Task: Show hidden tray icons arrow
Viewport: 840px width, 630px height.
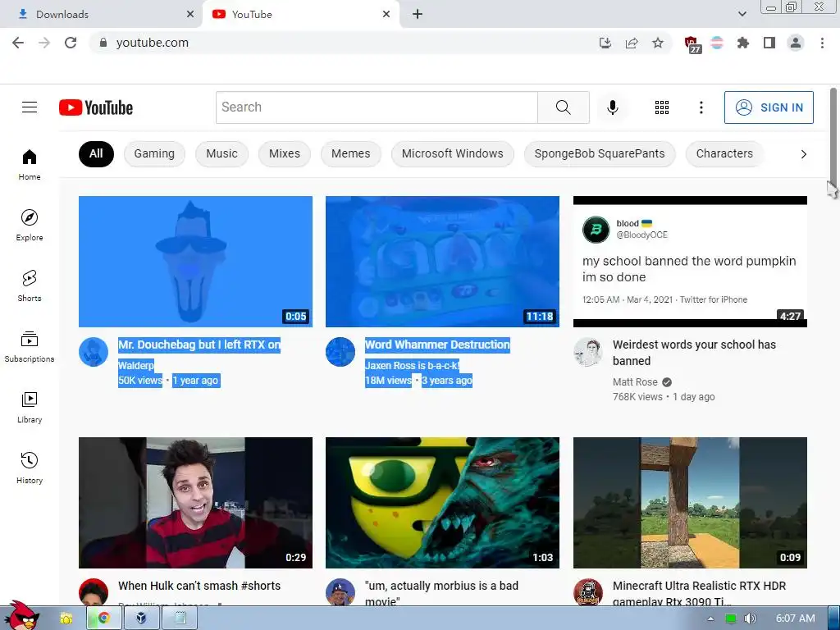Action: point(710,619)
